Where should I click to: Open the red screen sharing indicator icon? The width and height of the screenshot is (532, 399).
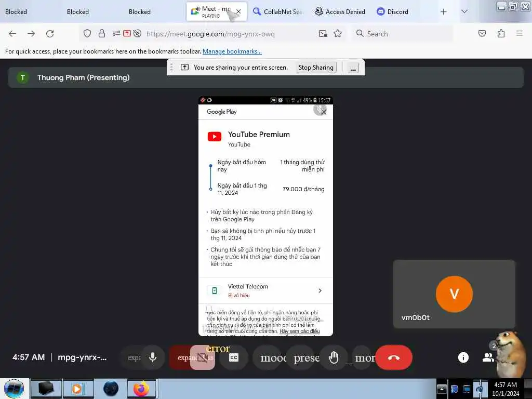[127, 33]
